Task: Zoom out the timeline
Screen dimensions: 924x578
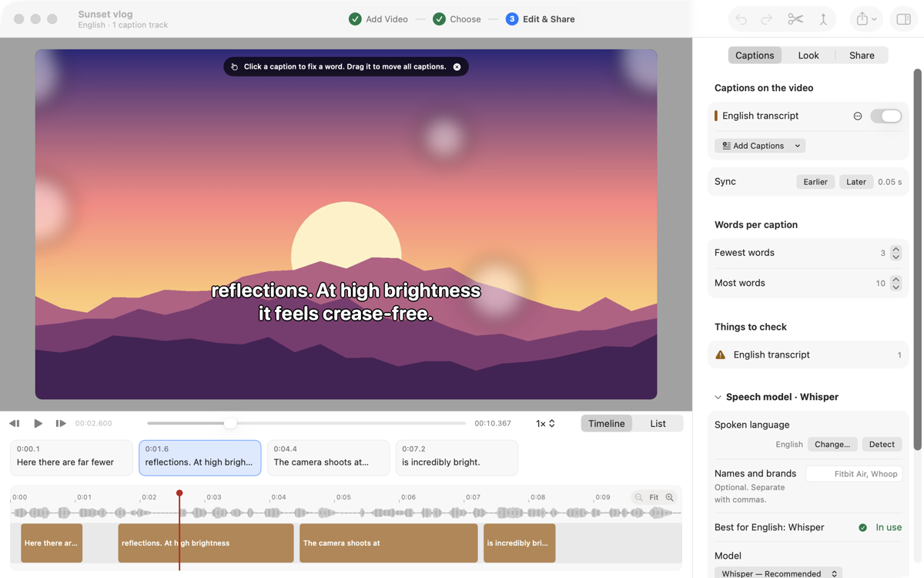Action: [638, 498]
